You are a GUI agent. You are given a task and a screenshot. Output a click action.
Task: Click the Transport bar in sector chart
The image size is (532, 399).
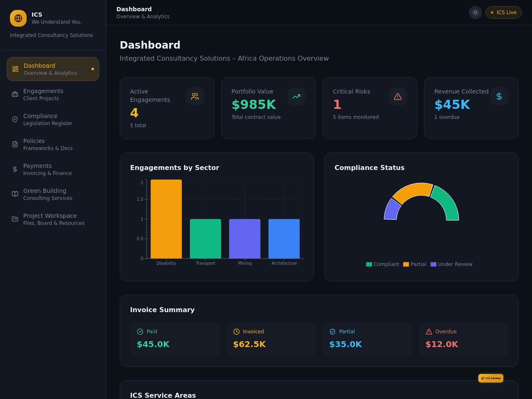coord(205,239)
